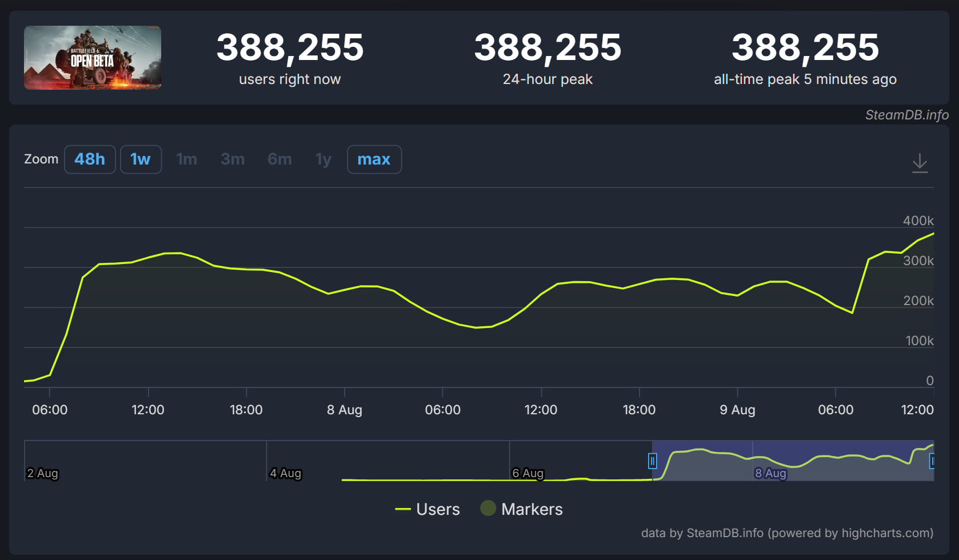Viewport: 959px width, 560px height.
Task: Click the 'users right now' count text
Action: (290, 47)
